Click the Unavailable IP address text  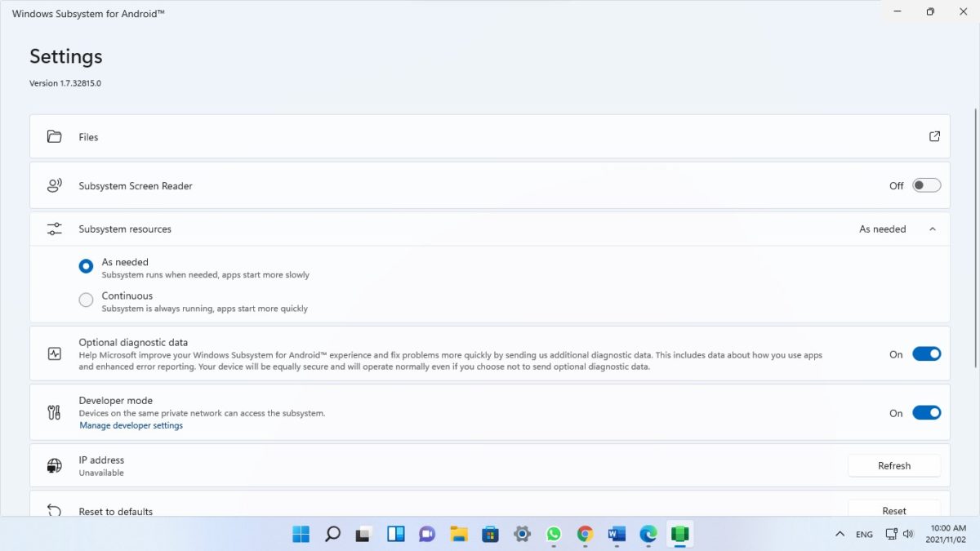101,473
